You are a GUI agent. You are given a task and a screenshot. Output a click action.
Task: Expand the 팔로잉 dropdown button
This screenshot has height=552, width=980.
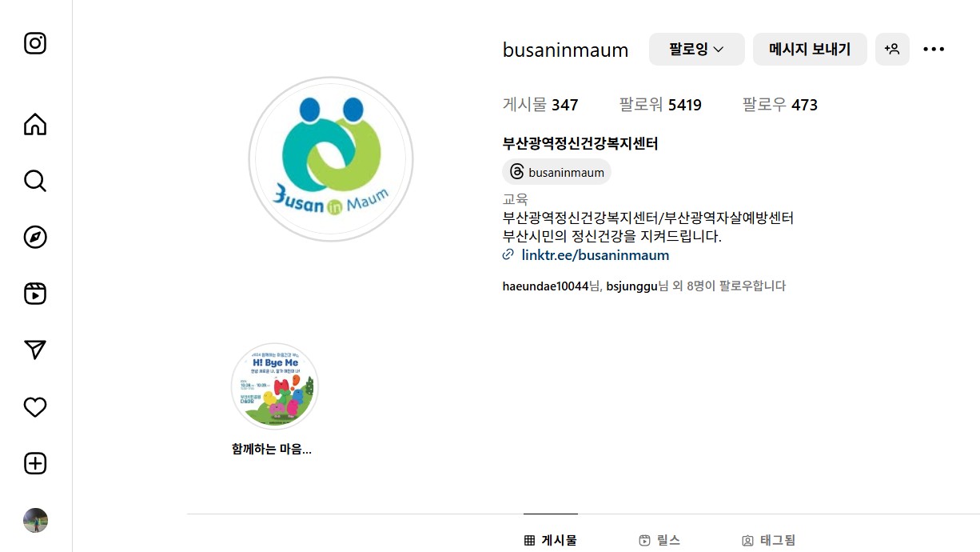coord(697,49)
